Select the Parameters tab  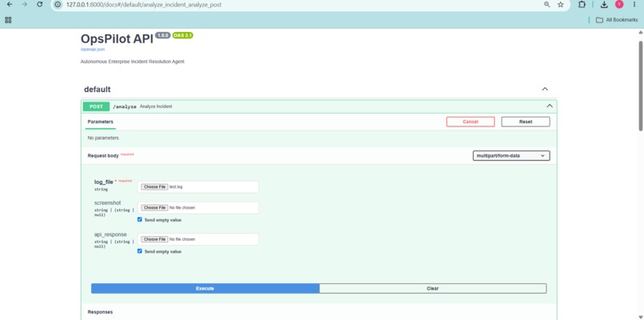(x=100, y=122)
